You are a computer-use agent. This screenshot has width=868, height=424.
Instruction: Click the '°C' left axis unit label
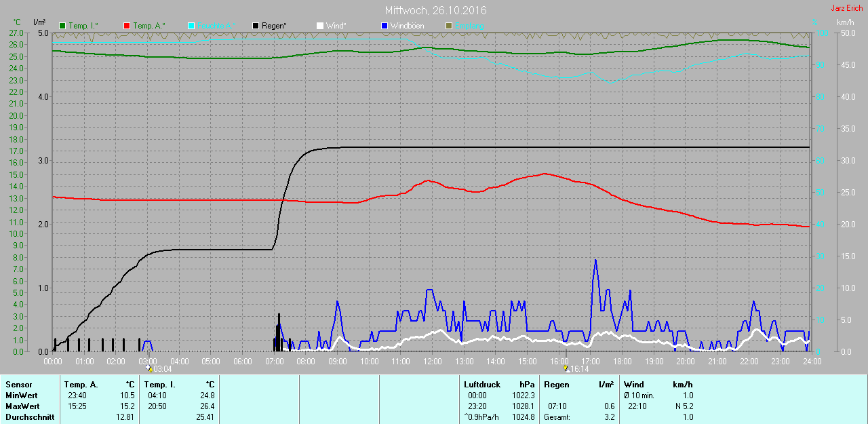click(x=17, y=22)
